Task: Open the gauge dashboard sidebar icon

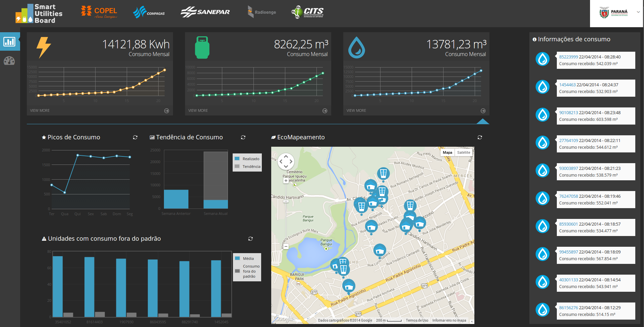Action: 9,61
